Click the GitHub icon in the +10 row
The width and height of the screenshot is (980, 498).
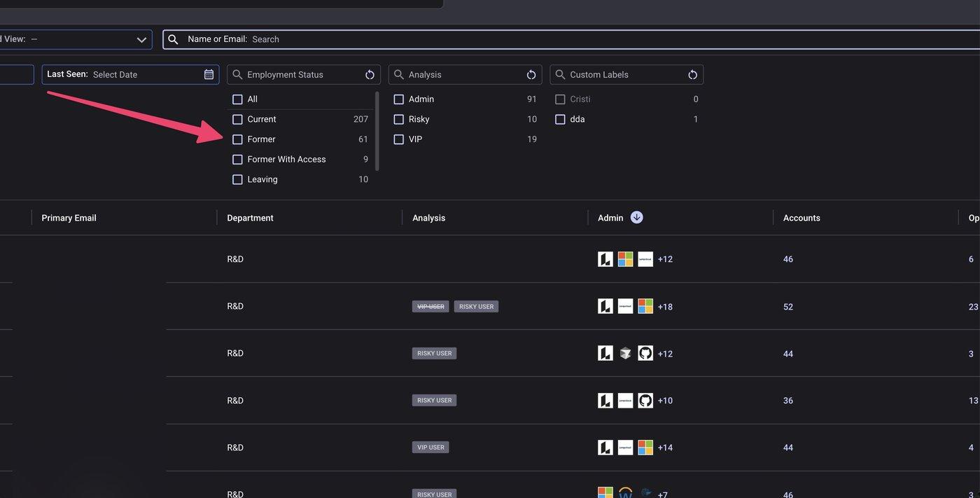(x=645, y=401)
